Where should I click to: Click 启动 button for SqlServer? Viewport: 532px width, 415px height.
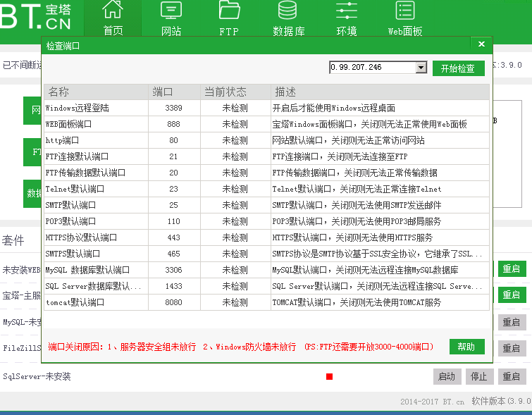[x=447, y=376]
